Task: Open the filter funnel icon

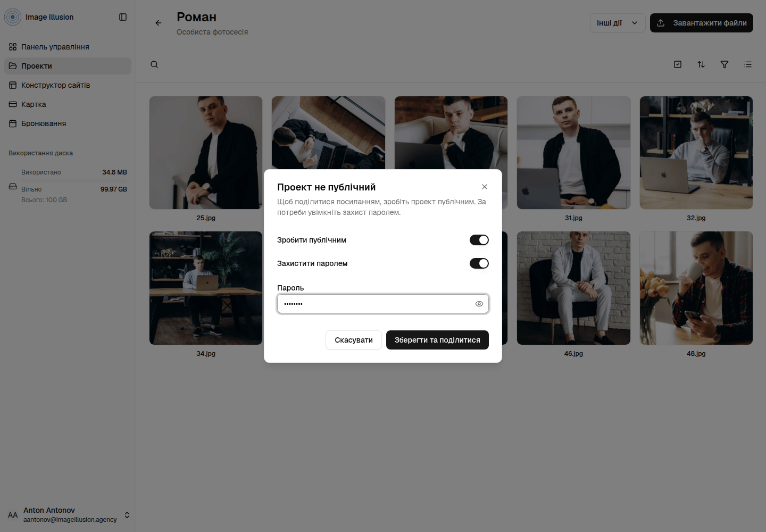Action: 725,64
